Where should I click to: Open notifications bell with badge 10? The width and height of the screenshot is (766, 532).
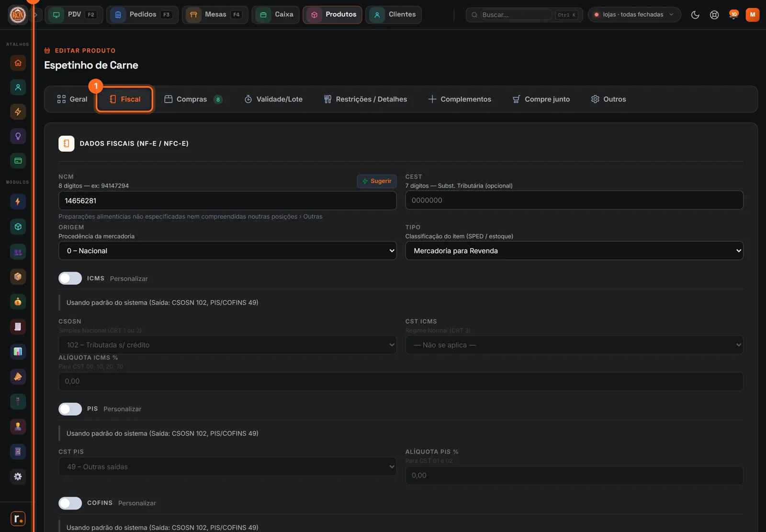(733, 15)
